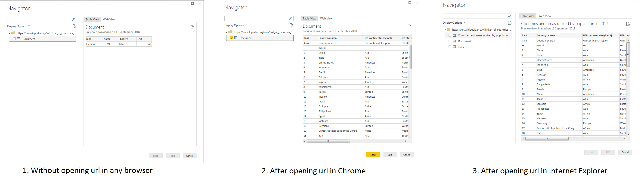Check Document checkbox in first Navigator
The image size is (644, 191).
(x=14, y=39)
